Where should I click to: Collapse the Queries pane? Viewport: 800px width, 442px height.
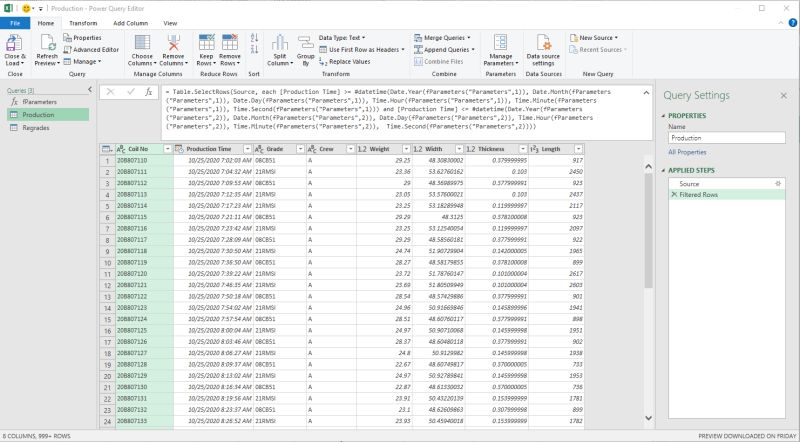click(x=90, y=90)
